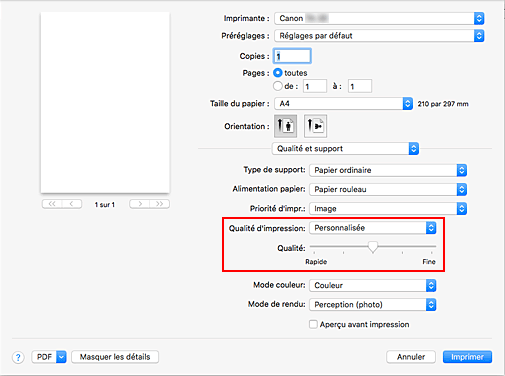Click the 'Rapide' slider label
The image size is (505, 376).
tap(316, 262)
